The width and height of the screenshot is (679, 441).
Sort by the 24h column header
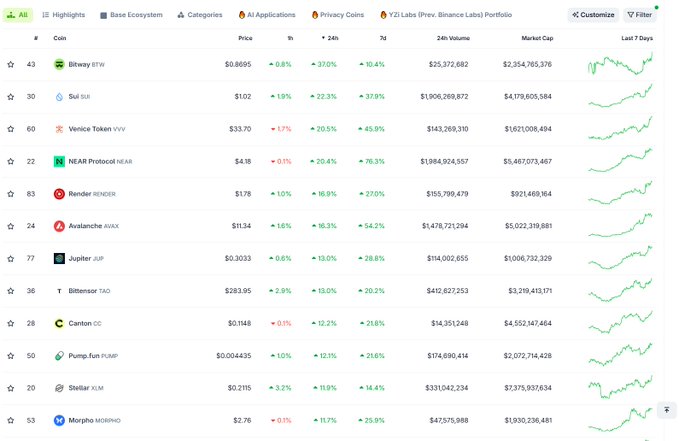330,38
